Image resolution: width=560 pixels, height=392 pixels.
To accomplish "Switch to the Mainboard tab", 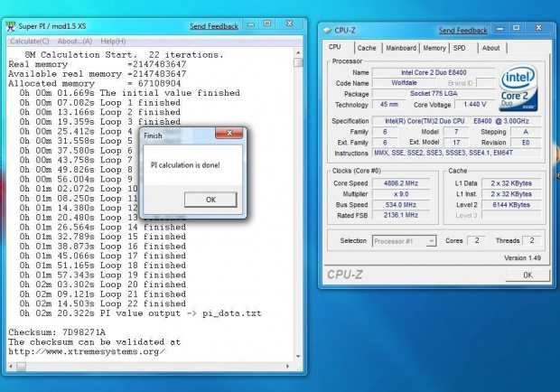I will (401, 48).
